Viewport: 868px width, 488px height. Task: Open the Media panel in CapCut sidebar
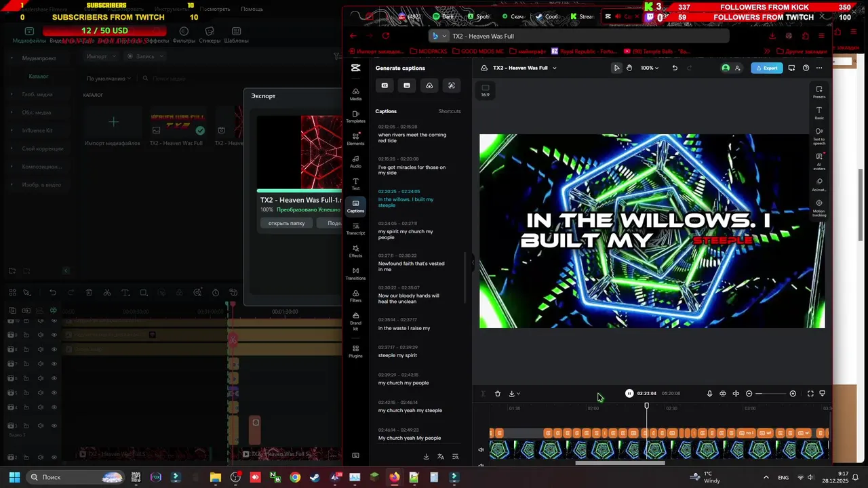[355, 94]
